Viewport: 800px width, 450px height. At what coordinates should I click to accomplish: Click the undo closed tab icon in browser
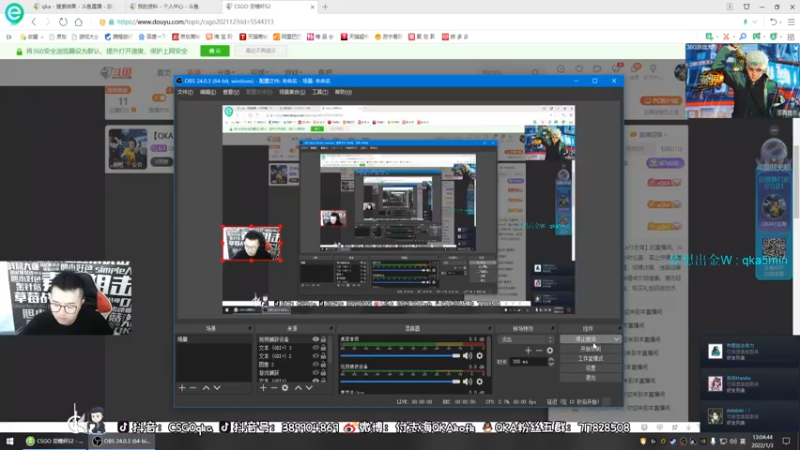[773, 22]
